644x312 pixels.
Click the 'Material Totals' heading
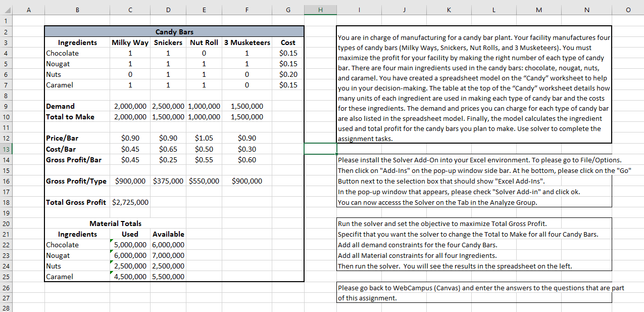tap(116, 224)
